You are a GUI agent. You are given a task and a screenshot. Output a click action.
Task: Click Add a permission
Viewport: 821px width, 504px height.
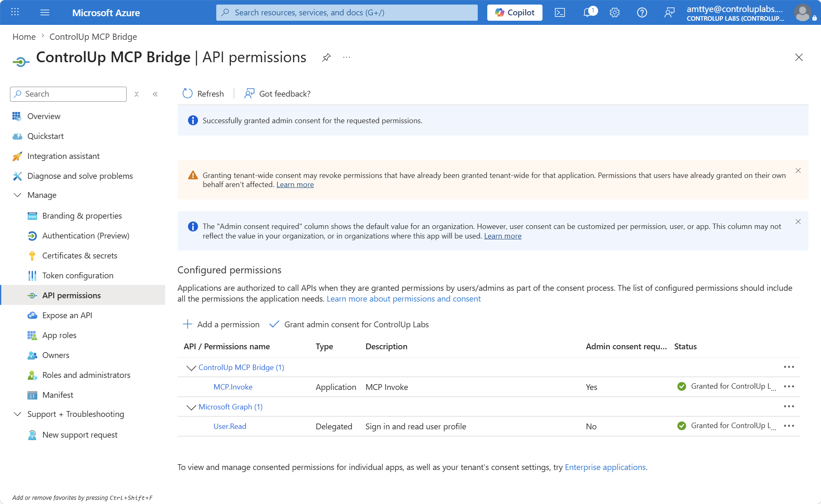(221, 324)
